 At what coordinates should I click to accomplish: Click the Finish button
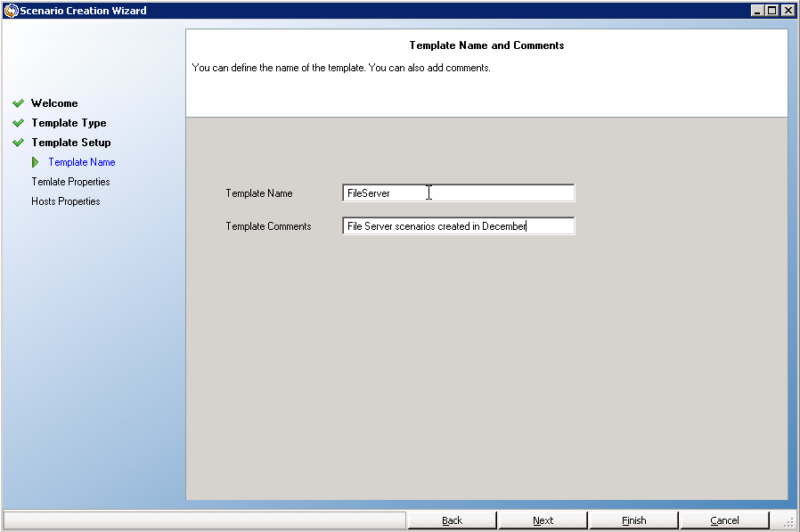pyautogui.click(x=633, y=520)
